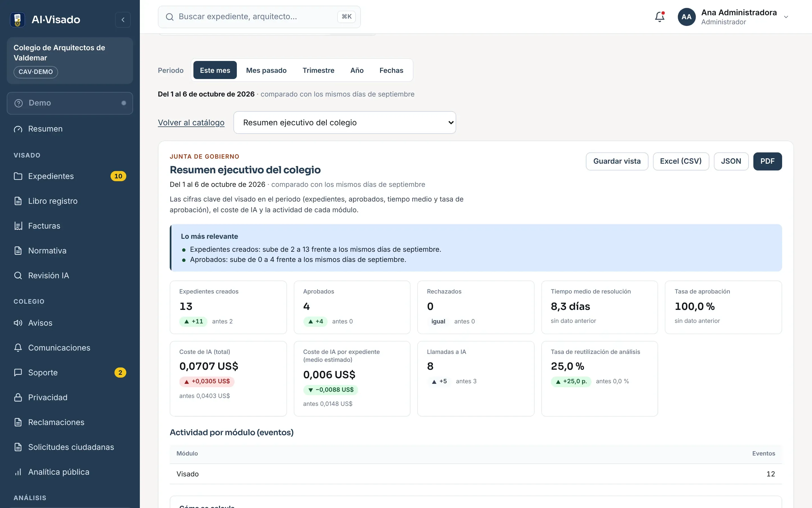Select the Trimestre period tab
Image resolution: width=812 pixels, height=508 pixels.
318,70
